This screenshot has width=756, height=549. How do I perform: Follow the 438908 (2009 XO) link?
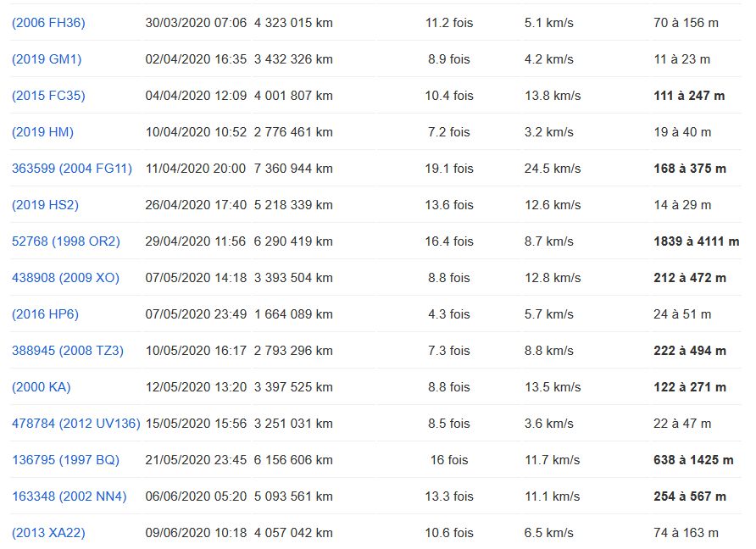click(x=65, y=278)
